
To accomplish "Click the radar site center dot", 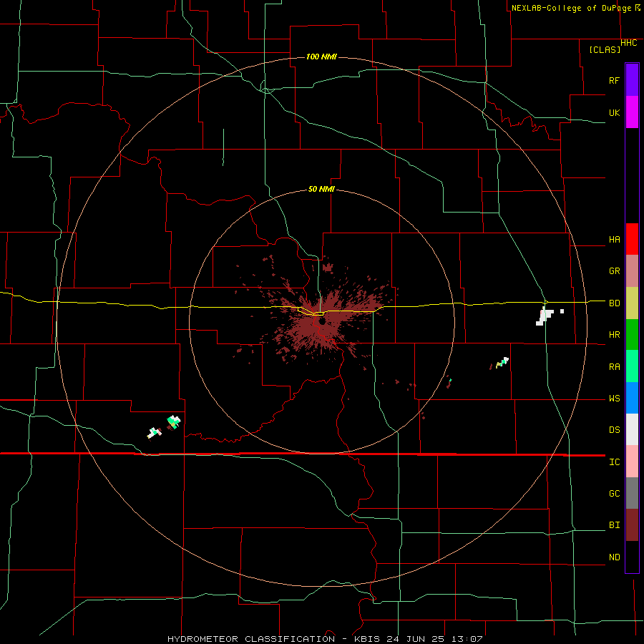I will (x=322, y=320).
